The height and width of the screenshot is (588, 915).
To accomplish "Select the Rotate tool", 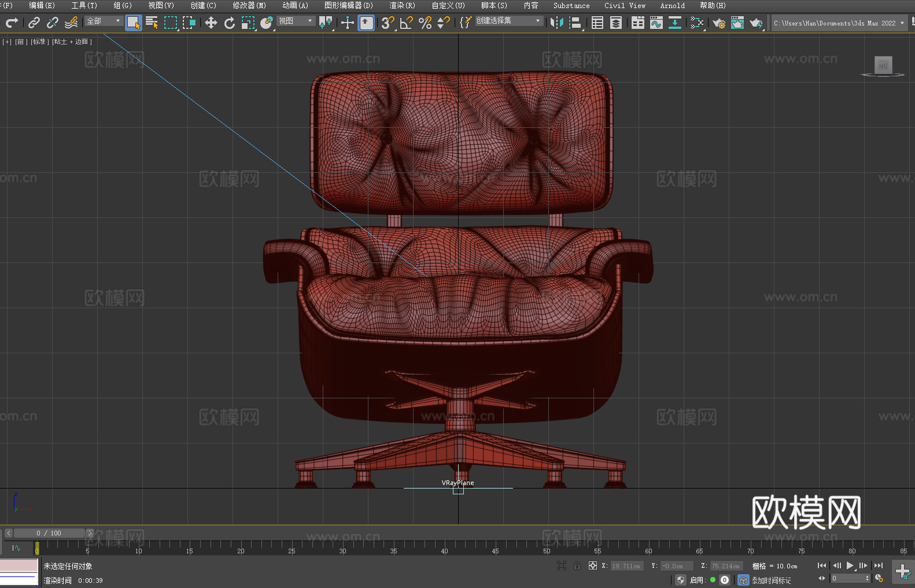I will tap(230, 23).
